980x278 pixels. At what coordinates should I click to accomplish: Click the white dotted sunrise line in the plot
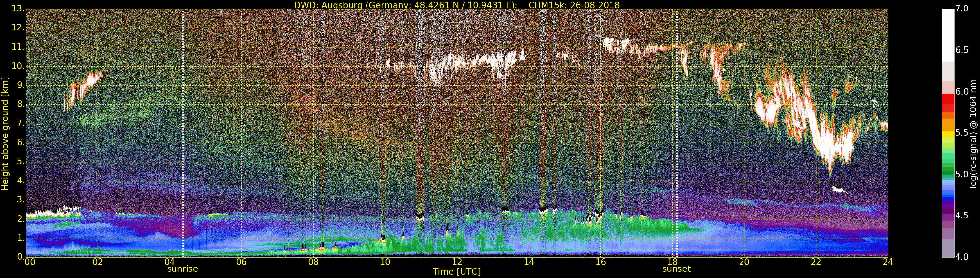[183, 133]
